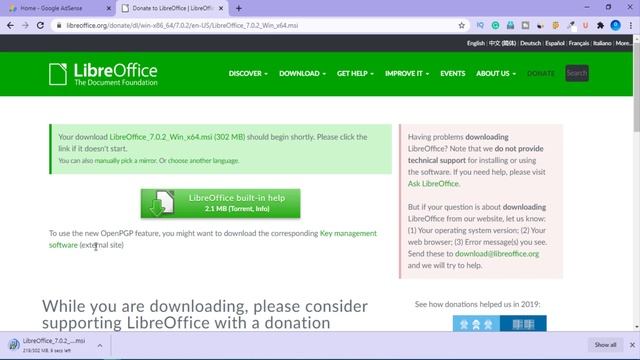
Task: Click the 'manually pick a mirror' link
Action: (126, 161)
